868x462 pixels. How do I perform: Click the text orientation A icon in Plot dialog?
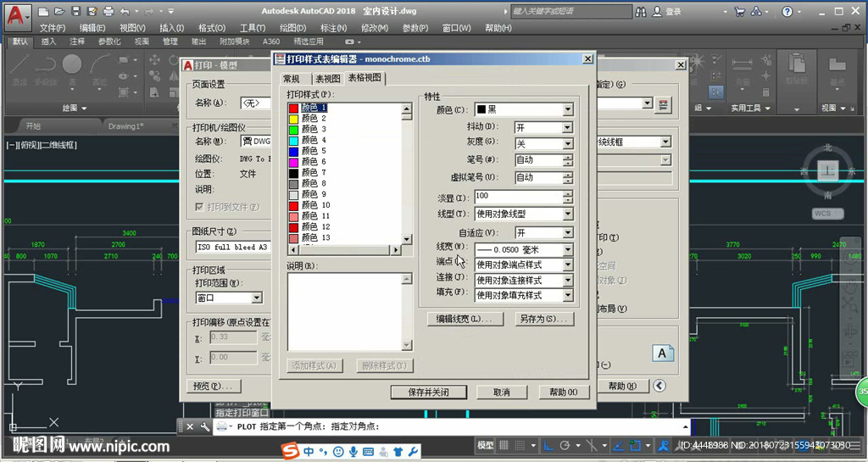(x=663, y=353)
